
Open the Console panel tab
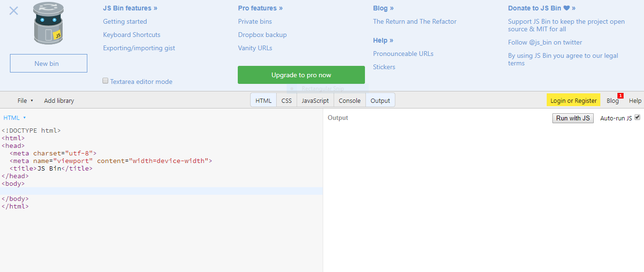350,100
